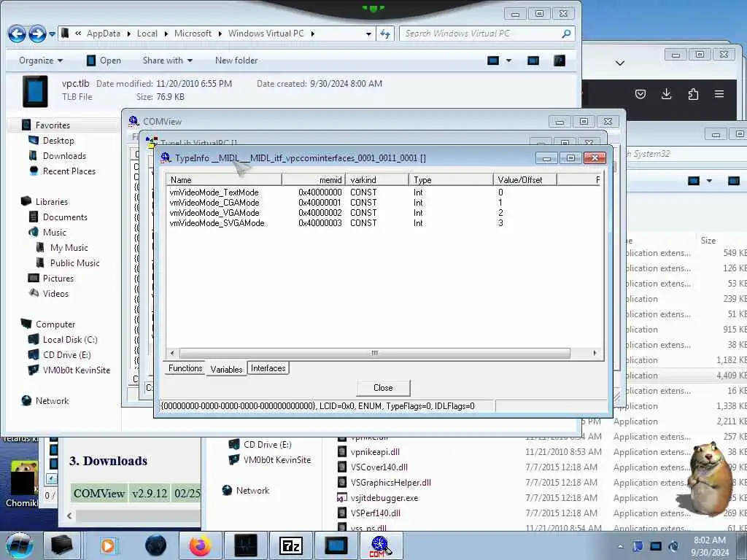Click the Open toolbar button
The height and width of the screenshot is (560, 747).
[x=104, y=61]
